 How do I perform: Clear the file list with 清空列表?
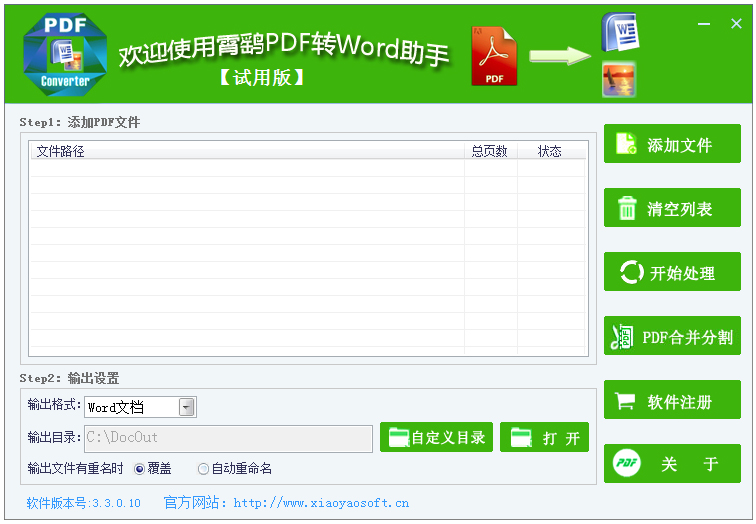coord(672,208)
